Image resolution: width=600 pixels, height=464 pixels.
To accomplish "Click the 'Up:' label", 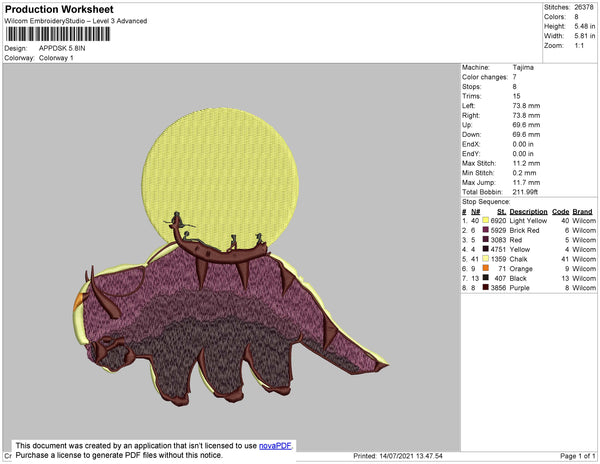I will click(467, 125).
